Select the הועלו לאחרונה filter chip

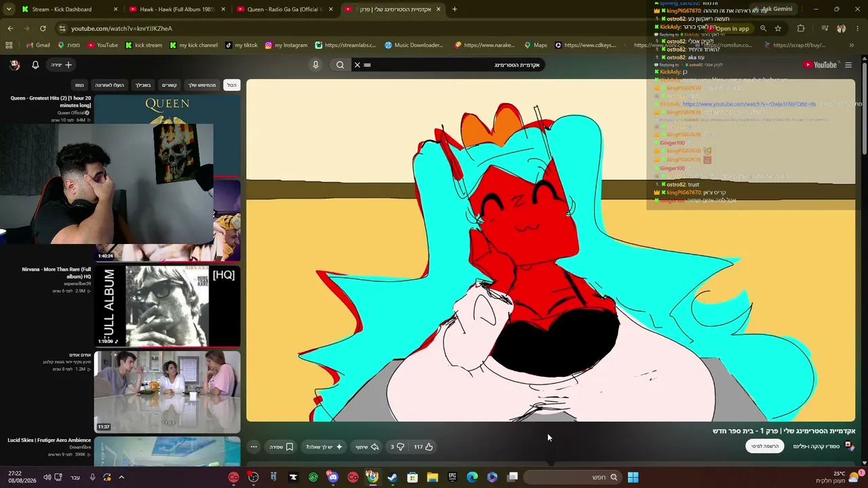coord(109,85)
